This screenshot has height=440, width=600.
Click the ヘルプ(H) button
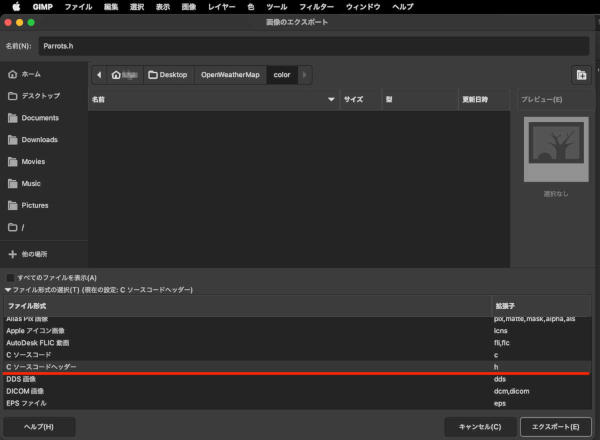coord(39,427)
